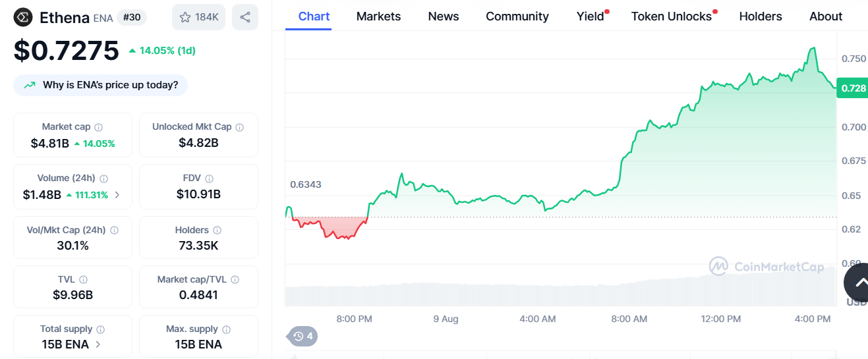The height and width of the screenshot is (359, 868).
Task: Click 'Why is ENA's price up today?'
Action: (x=101, y=85)
